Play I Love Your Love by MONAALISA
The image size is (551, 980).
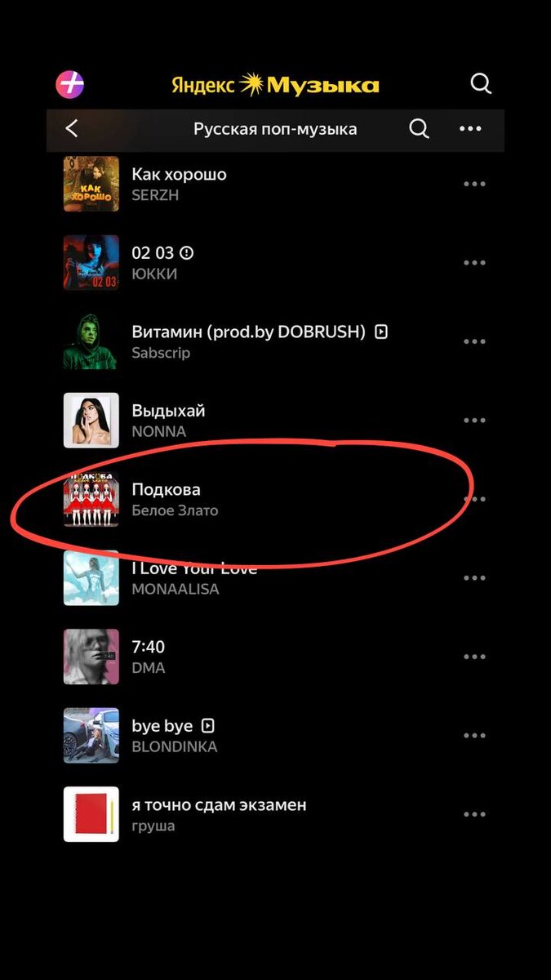pyautogui.click(x=275, y=577)
